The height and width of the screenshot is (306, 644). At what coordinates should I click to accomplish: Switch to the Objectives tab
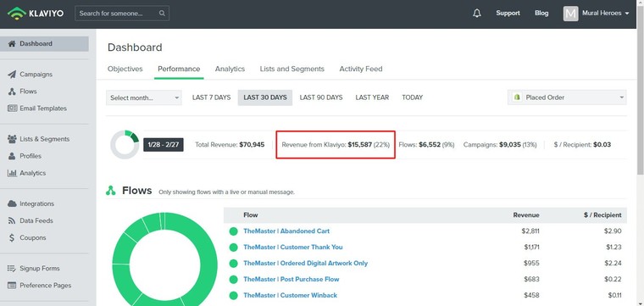coord(125,69)
